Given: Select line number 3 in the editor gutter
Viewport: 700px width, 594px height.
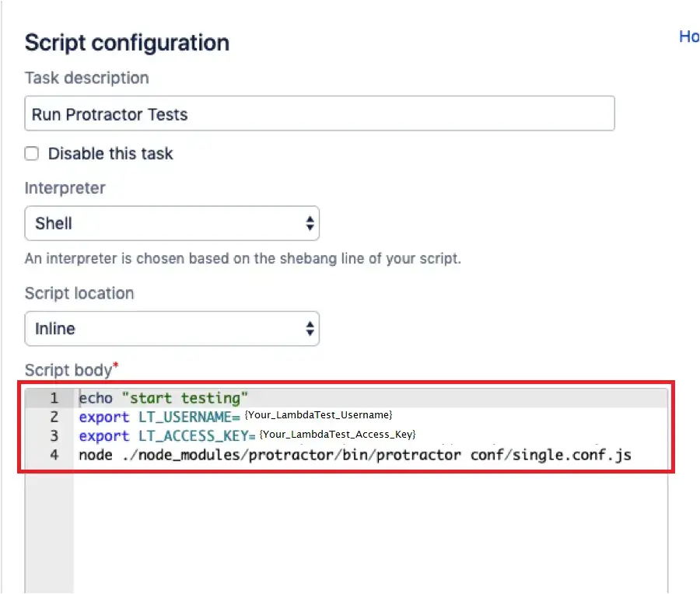Looking at the screenshot, I should pyautogui.click(x=54, y=435).
